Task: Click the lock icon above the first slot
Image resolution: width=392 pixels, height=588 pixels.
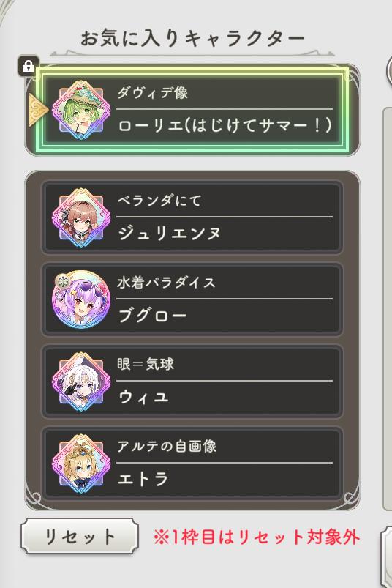Action: coord(28,67)
